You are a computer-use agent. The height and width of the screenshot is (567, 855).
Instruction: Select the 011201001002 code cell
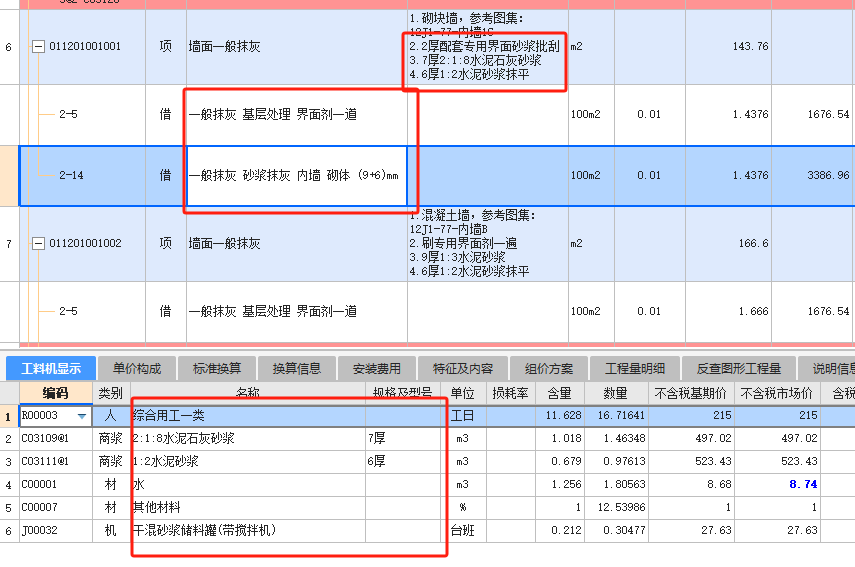click(x=85, y=243)
